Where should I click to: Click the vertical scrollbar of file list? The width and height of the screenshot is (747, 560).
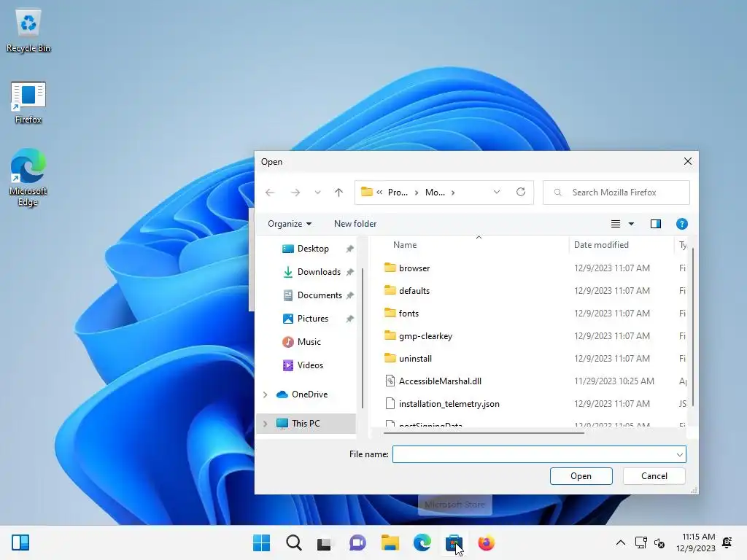coord(693,327)
